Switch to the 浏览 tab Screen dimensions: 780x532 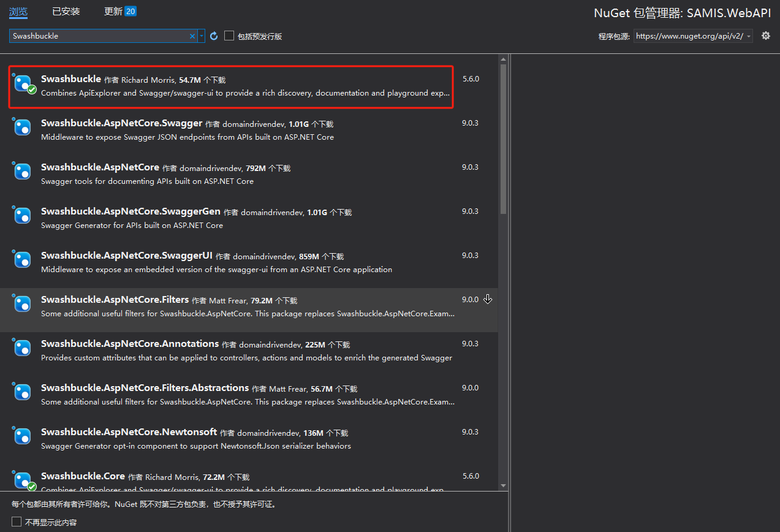pyautogui.click(x=18, y=11)
